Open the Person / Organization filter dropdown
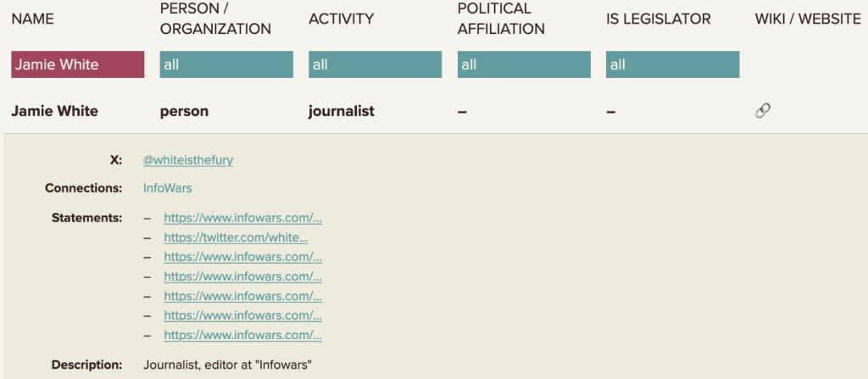 coord(226,64)
